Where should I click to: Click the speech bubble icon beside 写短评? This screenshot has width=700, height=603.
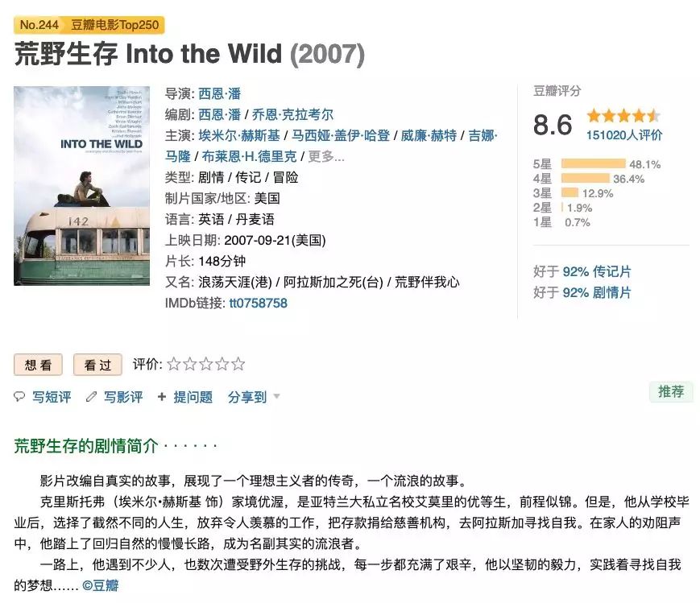tap(20, 397)
